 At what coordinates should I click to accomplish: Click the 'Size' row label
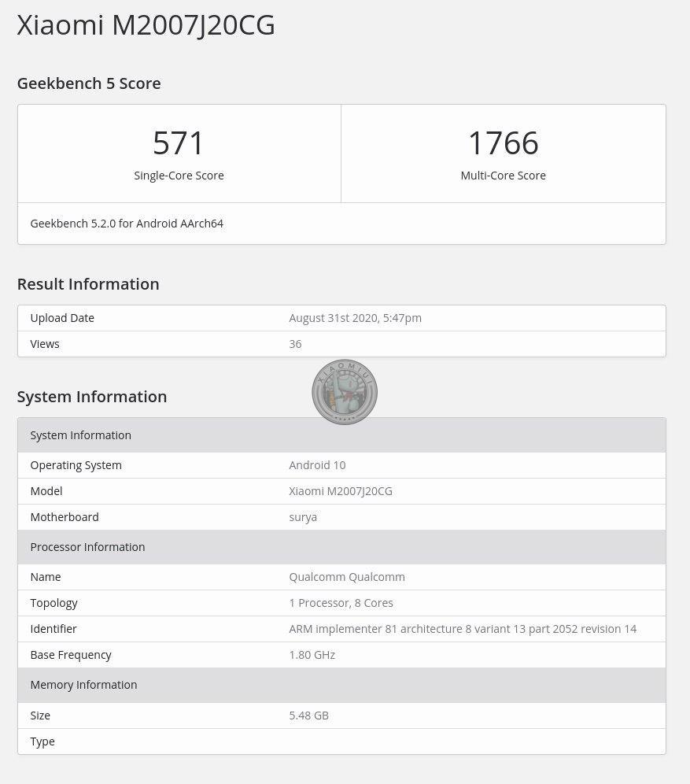tap(40, 716)
